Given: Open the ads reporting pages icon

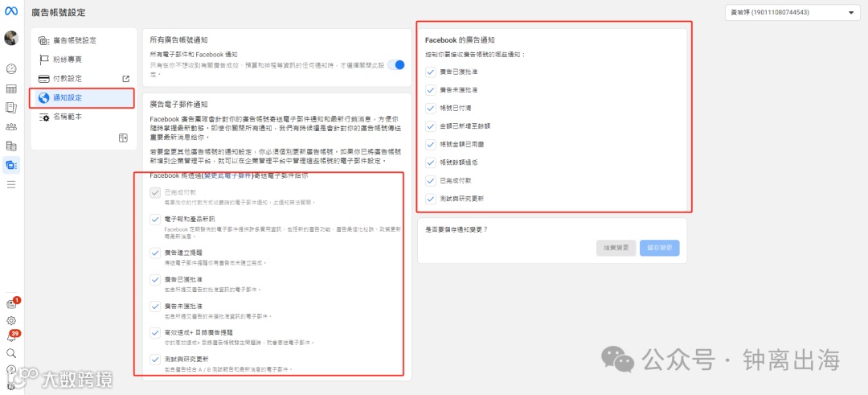Looking at the screenshot, I should (11, 108).
